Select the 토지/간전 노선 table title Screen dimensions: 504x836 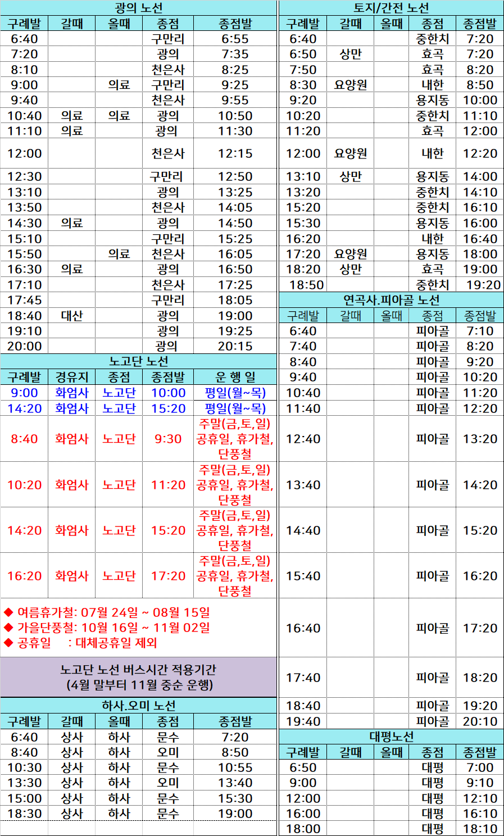pyautogui.click(x=391, y=8)
